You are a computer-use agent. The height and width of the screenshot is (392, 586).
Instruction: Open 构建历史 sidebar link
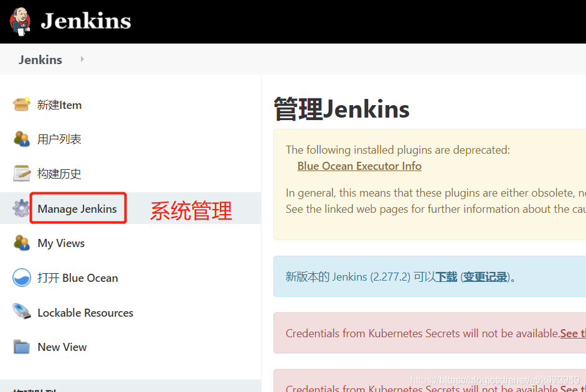point(59,174)
